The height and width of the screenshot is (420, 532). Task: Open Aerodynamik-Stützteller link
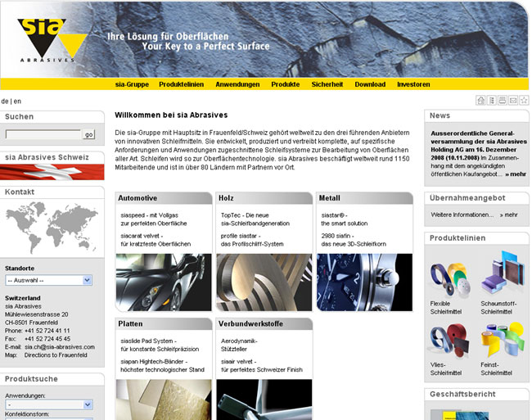point(239,345)
